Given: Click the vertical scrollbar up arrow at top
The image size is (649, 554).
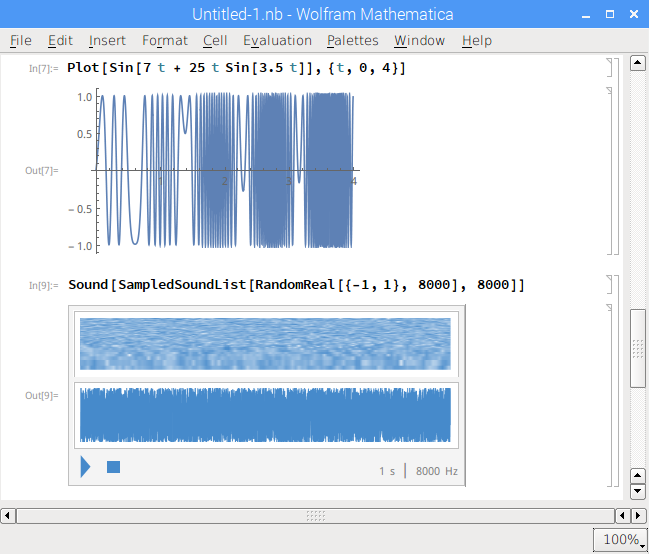Looking at the screenshot, I should click(638, 64).
